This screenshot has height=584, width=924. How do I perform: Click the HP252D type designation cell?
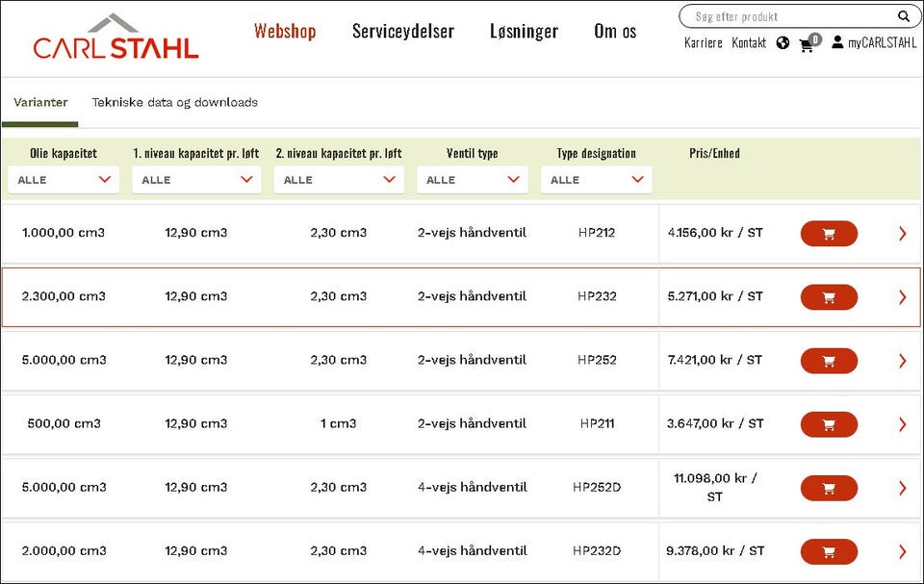coord(597,488)
